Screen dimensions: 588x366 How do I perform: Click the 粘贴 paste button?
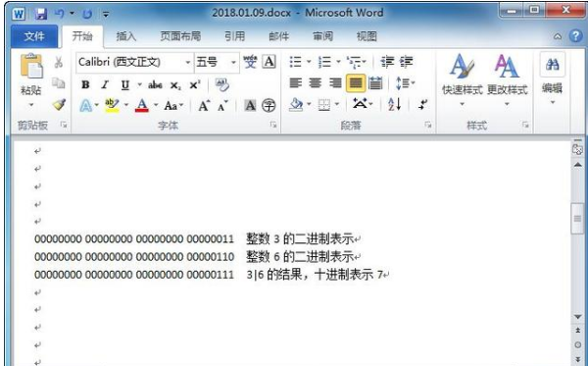pyautogui.click(x=31, y=79)
